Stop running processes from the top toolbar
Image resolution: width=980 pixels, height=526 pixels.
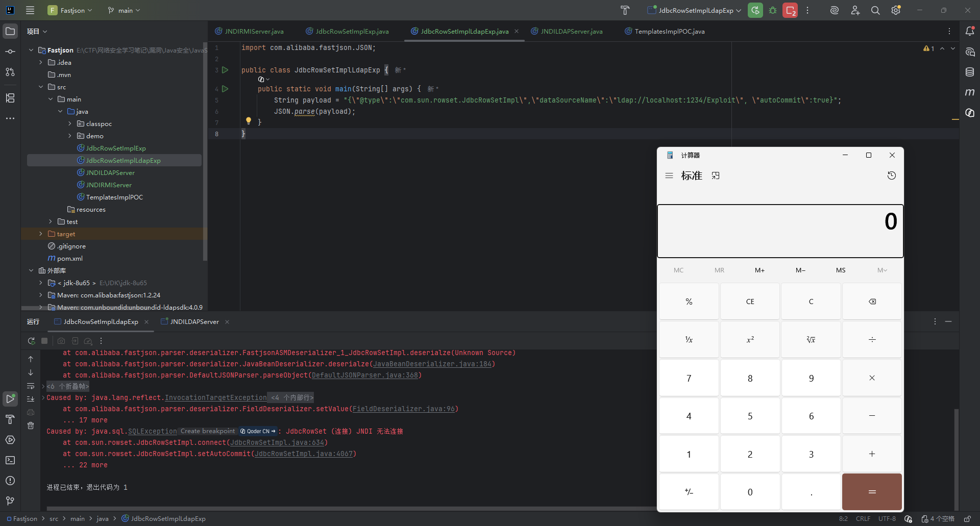[x=790, y=10]
